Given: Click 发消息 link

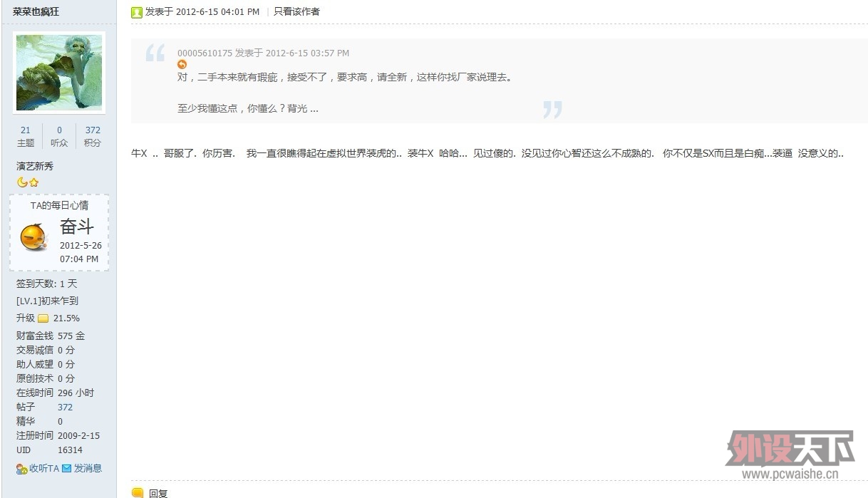Looking at the screenshot, I should click(88, 468).
